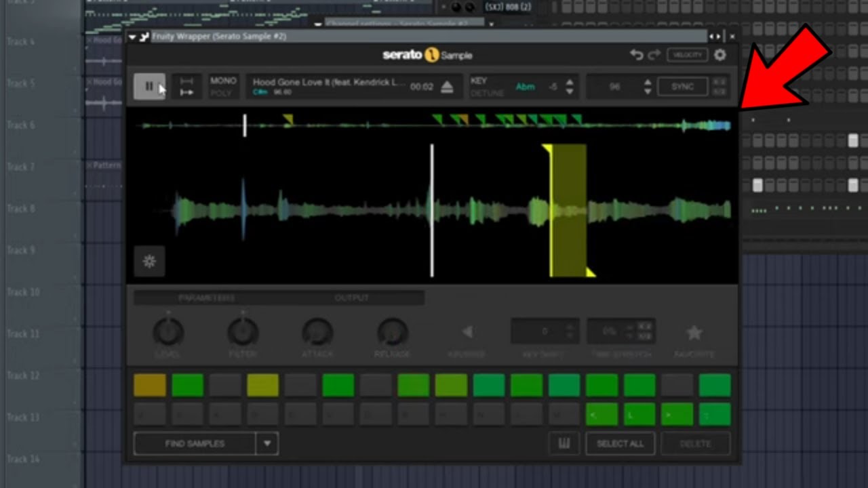Click the track title Hood Gone Love It

pos(329,82)
